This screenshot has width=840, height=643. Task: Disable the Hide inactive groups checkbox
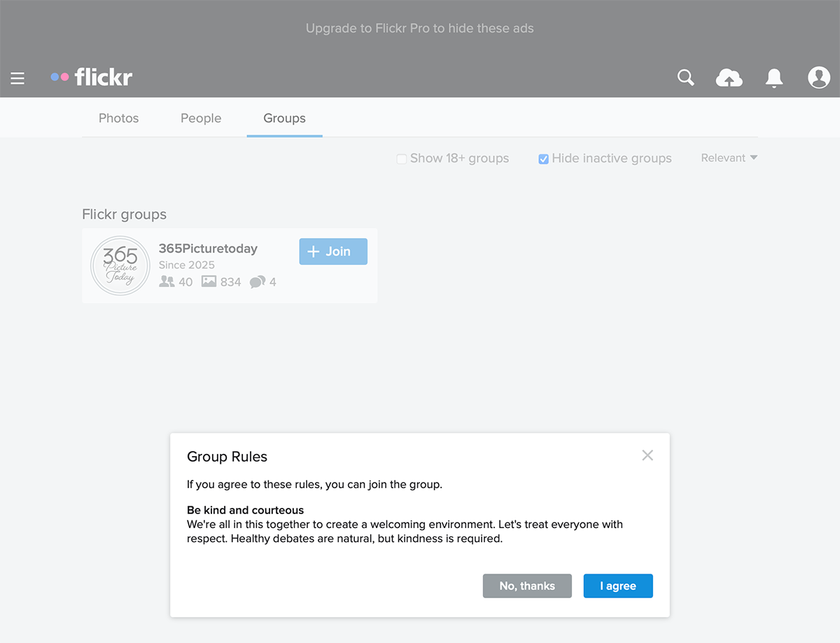(543, 159)
